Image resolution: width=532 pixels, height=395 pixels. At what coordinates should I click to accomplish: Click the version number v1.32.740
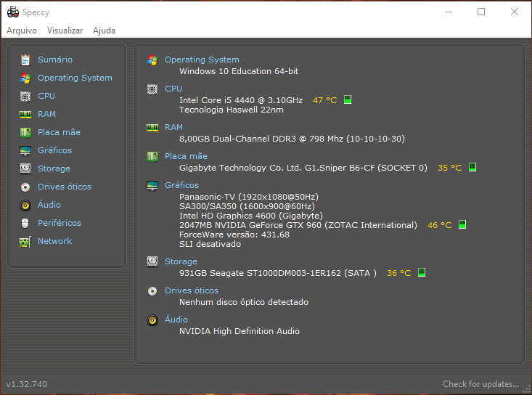pyautogui.click(x=26, y=384)
